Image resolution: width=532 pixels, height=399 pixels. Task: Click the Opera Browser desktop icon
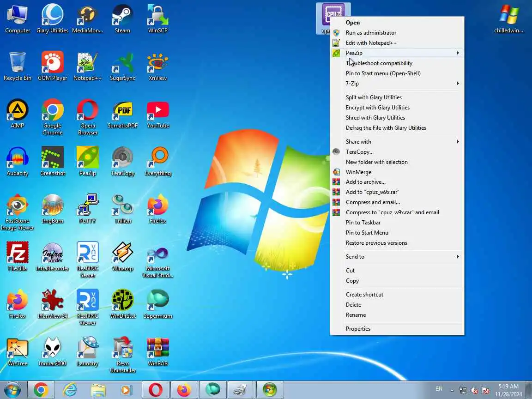(88, 117)
